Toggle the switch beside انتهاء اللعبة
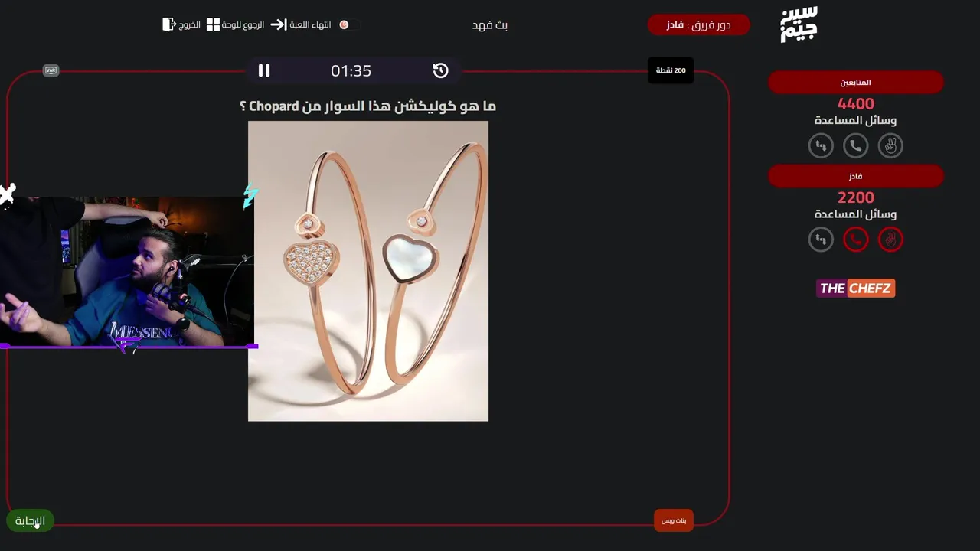This screenshot has width=980, height=551. [349, 24]
